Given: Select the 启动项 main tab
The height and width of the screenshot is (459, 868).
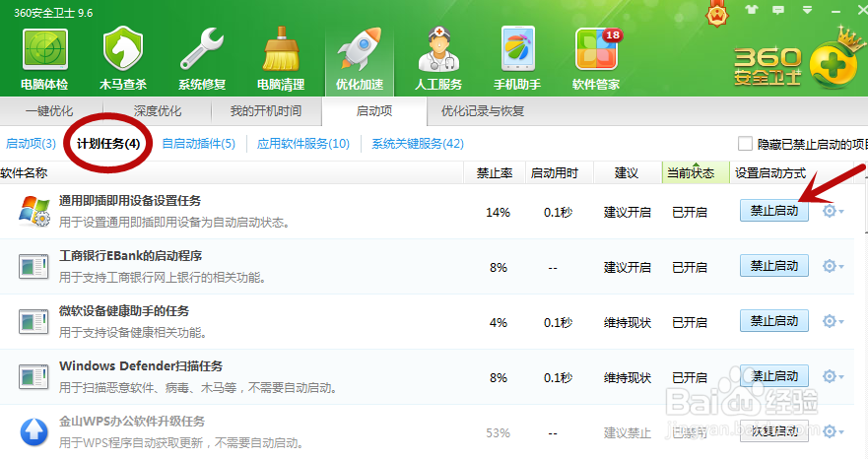Looking at the screenshot, I should point(374,111).
